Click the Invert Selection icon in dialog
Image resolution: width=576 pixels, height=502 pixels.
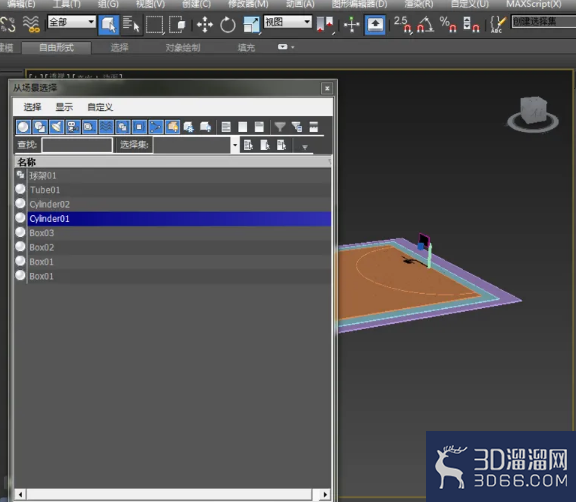259,127
